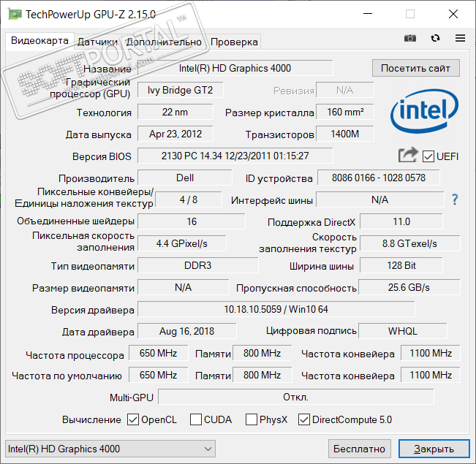Viewport: 476px width, 464px height.
Task: Click the Пропускная способность label
Action: point(296,288)
